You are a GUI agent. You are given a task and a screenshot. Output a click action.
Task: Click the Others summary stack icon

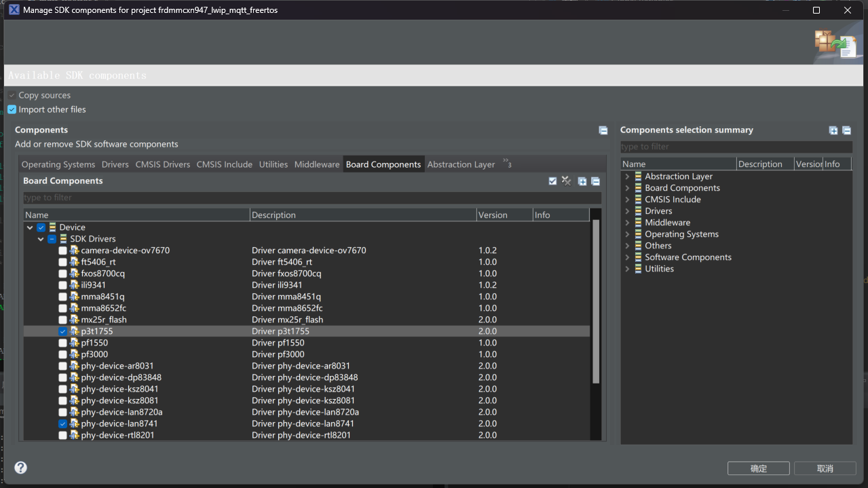click(638, 246)
